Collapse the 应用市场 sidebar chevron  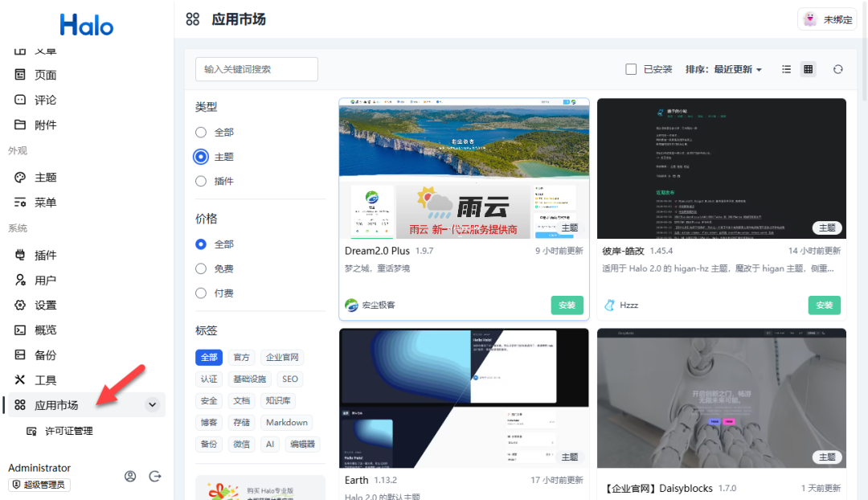[152, 405]
